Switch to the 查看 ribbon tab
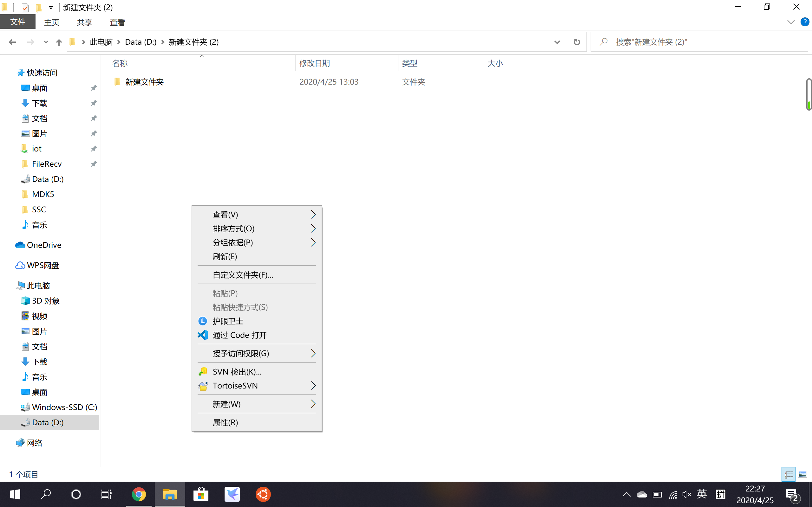Viewport: 812px width, 507px height. [117, 22]
